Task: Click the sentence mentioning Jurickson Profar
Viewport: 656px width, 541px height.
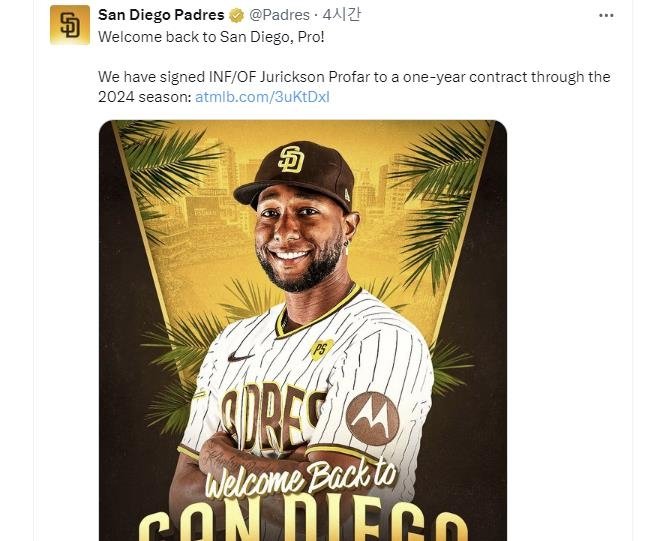Action: click(353, 77)
